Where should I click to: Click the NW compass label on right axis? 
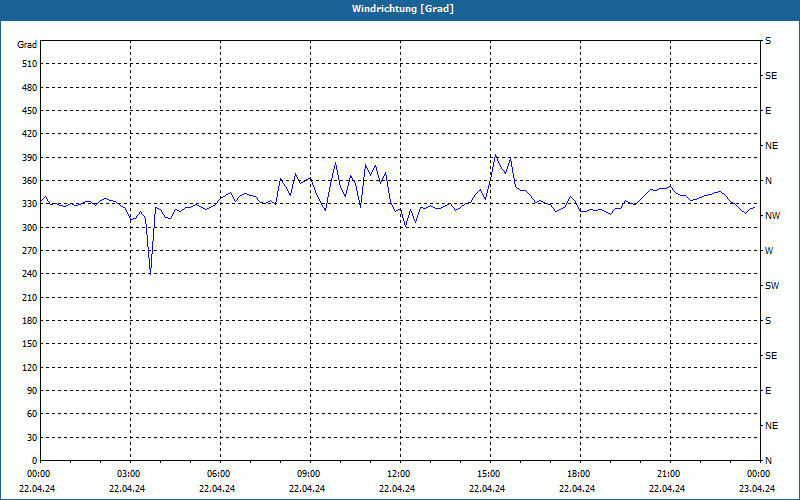[772, 216]
